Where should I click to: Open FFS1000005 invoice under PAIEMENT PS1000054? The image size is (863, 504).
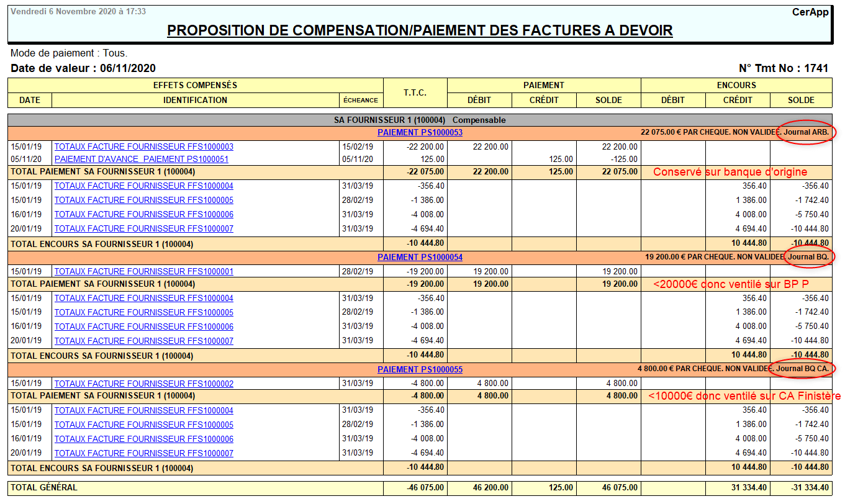click(144, 313)
